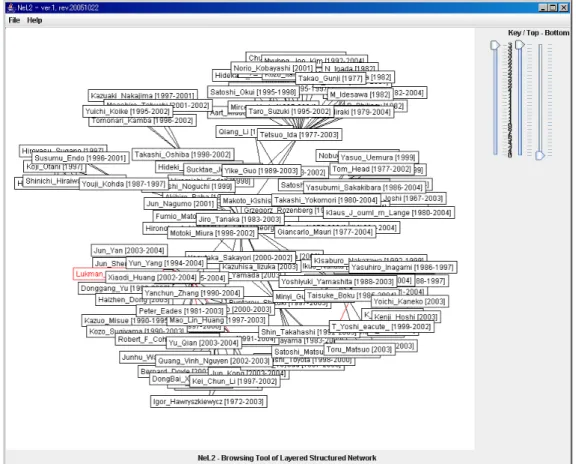The height and width of the screenshot is (464, 576).
Task: Select node Tom_Head [1977-2002]
Action: pyautogui.click(x=371, y=169)
